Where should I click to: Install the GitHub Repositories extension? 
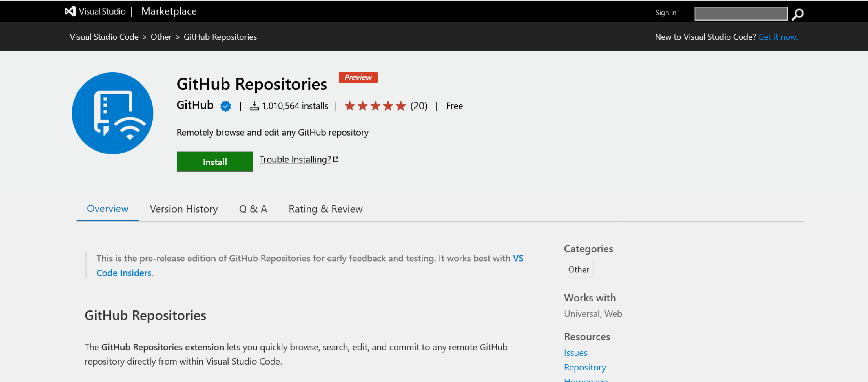point(215,162)
